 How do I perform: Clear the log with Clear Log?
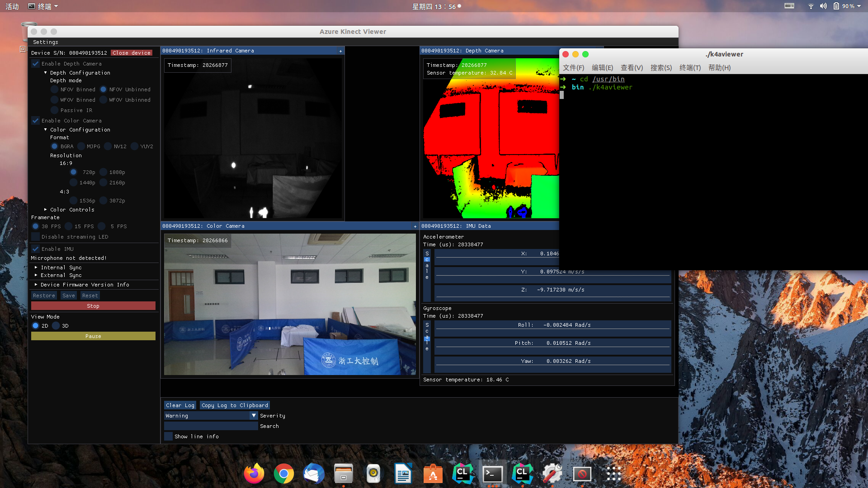179,405
